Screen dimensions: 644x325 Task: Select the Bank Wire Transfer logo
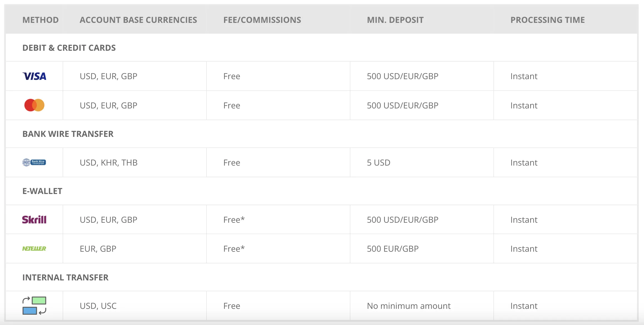pyautogui.click(x=34, y=162)
